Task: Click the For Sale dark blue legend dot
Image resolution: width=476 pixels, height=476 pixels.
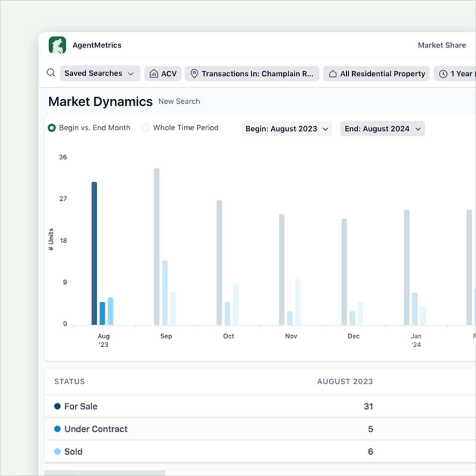Action: tap(57, 406)
